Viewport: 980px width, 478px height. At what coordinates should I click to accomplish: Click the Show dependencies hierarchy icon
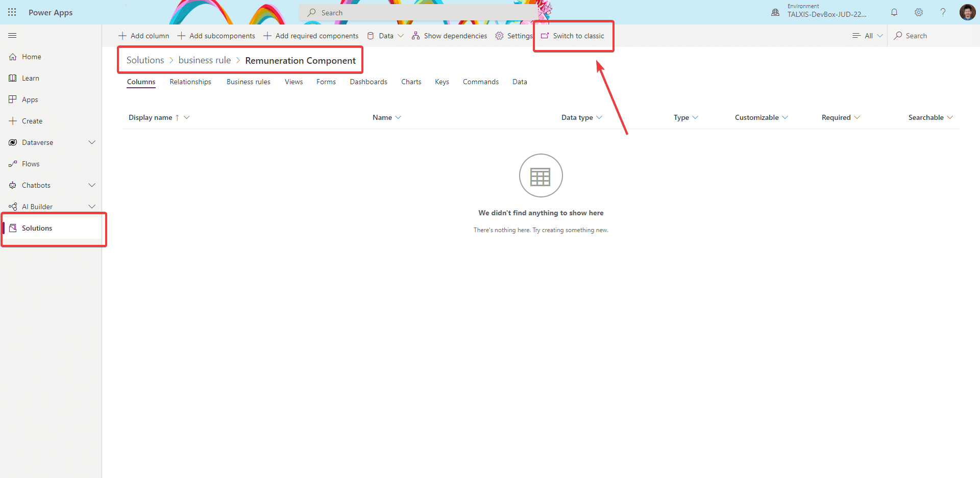click(416, 36)
